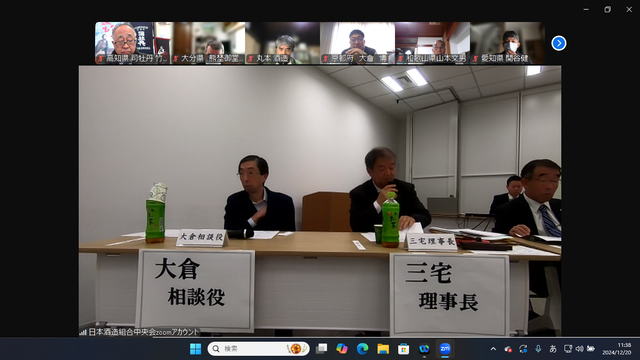Switch to the Zoom taskbar icon
The width and height of the screenshot is (640, 360).
[x=445, y=349]
